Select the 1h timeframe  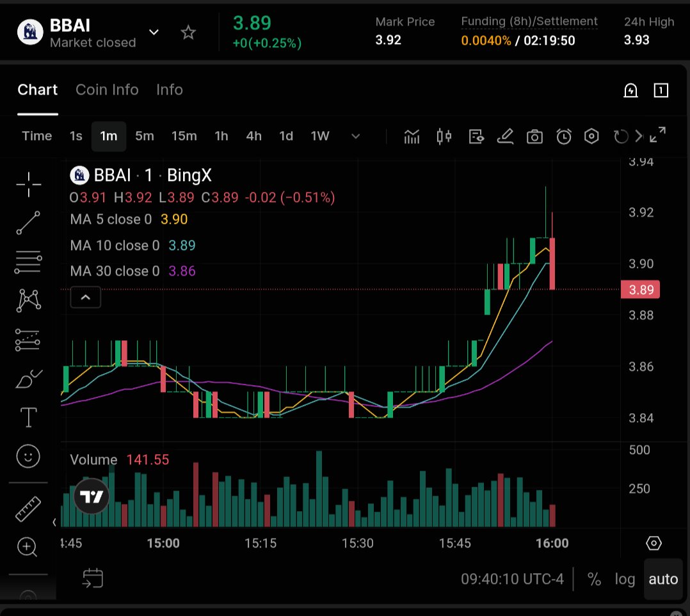point(221,136)
